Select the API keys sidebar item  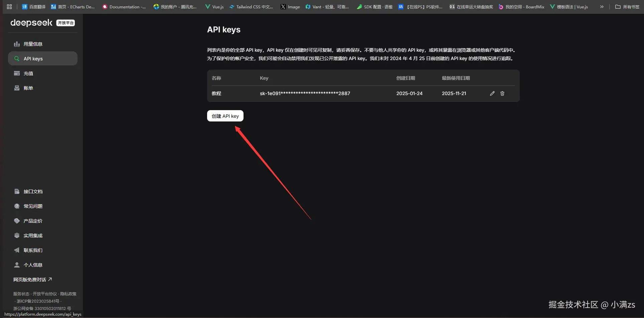click(43, 58)
